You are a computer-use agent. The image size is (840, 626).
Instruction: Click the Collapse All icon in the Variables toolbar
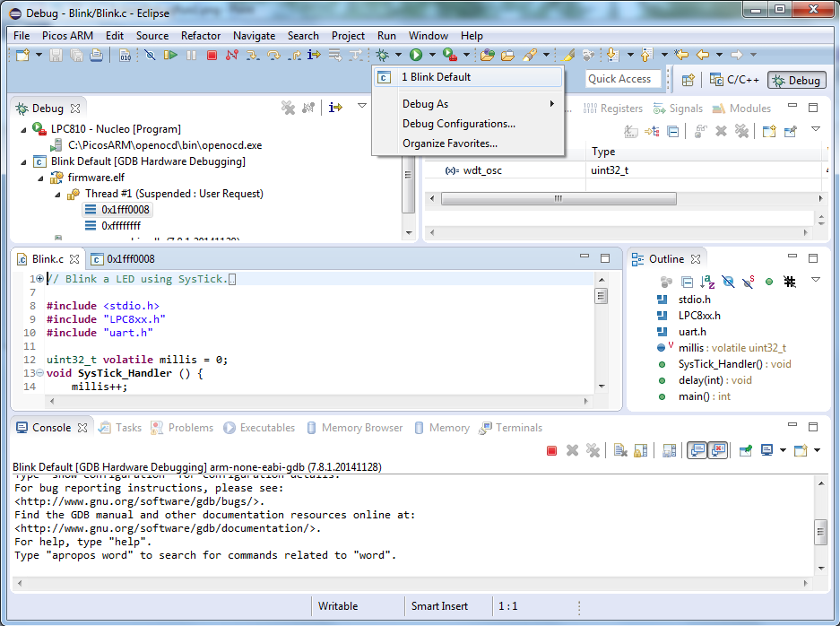pos(673,131)
